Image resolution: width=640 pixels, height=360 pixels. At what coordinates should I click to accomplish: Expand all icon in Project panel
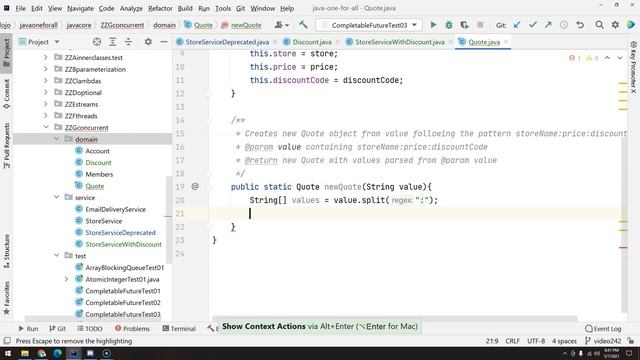(113, 42)
